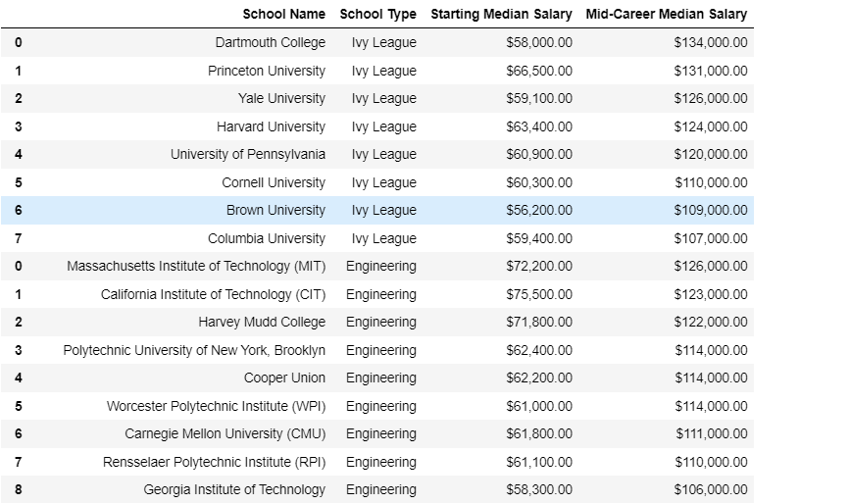
Task: Click Carnegie Mellon University's $111,000.00 salary
Action: coord(711,433)
